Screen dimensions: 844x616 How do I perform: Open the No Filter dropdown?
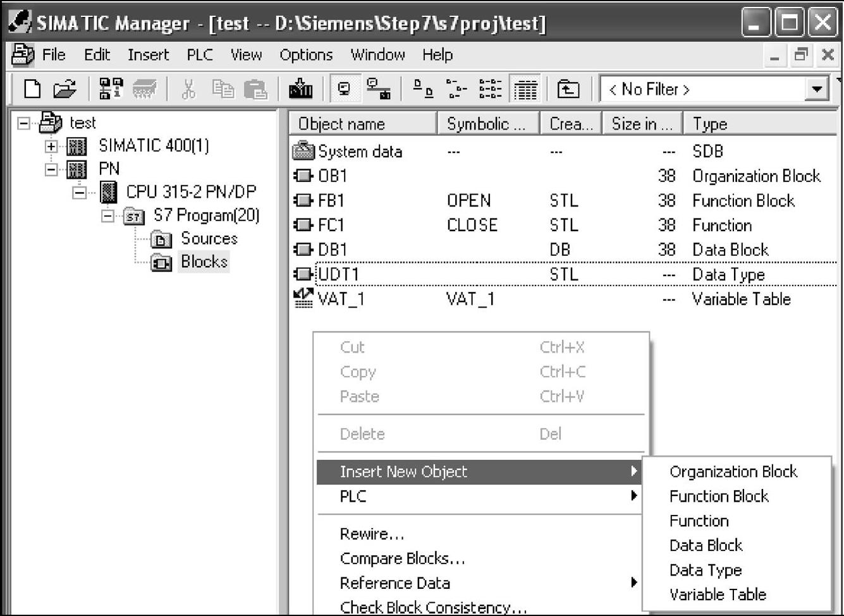pos(817,89)
